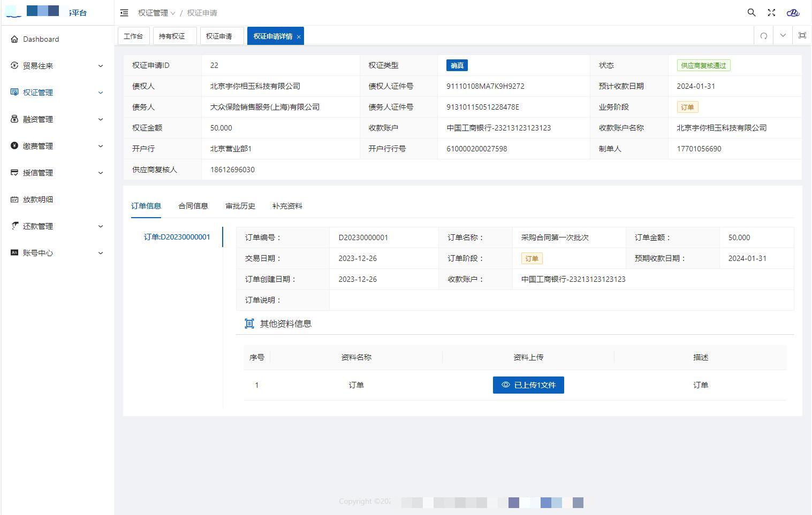This screenshot has width=812, height=515.
Task: Switch to the 审批历史 tab
Action: click(240, 206)
